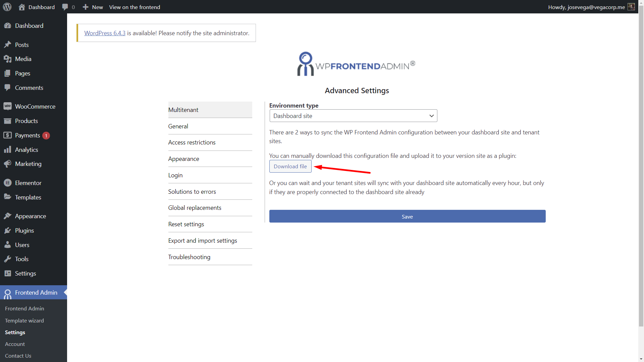Click the Frontend Admin icon in sidebar
Viewport: 644px width, 362px height.
coord(7,294)
